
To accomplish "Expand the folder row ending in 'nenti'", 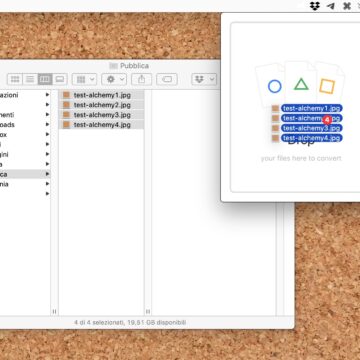I will click(x=48, y=115).
